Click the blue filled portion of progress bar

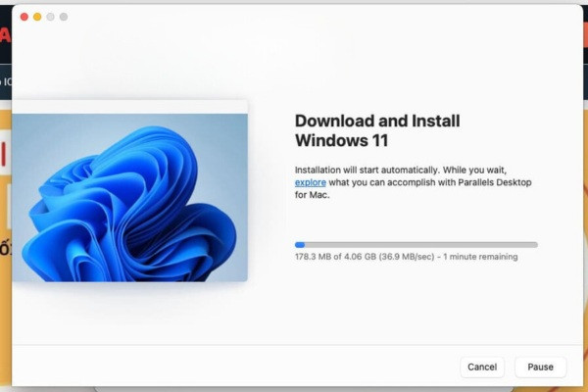click(x=300, y=245)
